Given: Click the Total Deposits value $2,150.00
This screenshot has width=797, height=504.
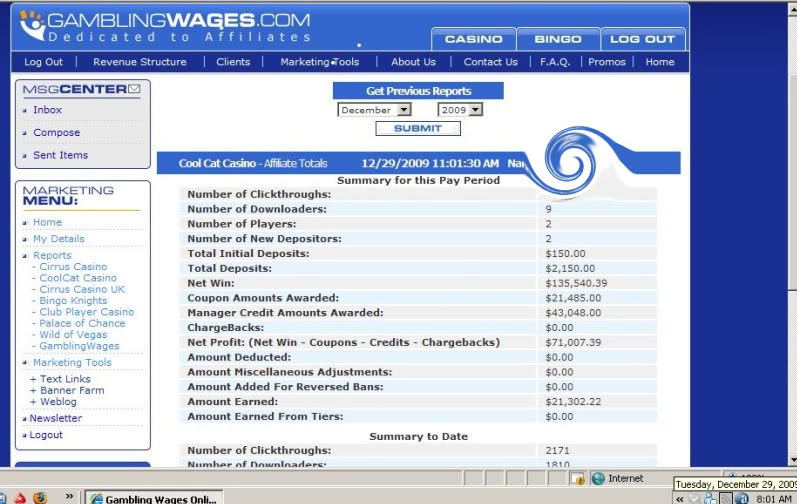Looking at the screenshot, I should coord(570,269).
